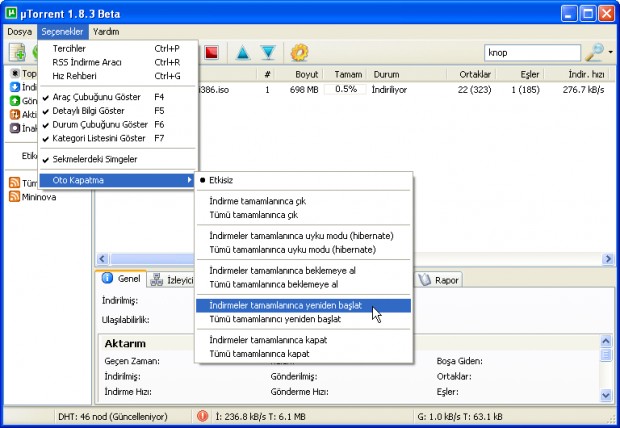Switch to the Rapor tab

(438, 280)
